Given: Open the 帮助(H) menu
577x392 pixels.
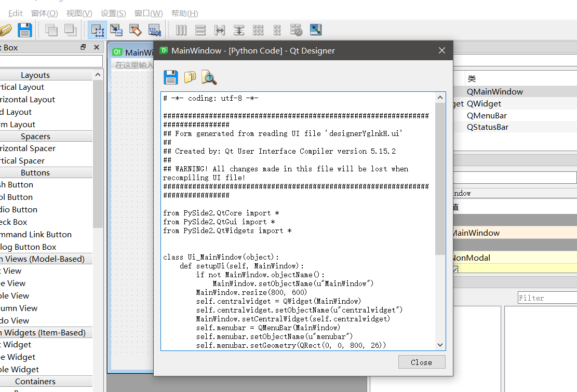Looking at the screenshot, I should click(x=185, y=13).
